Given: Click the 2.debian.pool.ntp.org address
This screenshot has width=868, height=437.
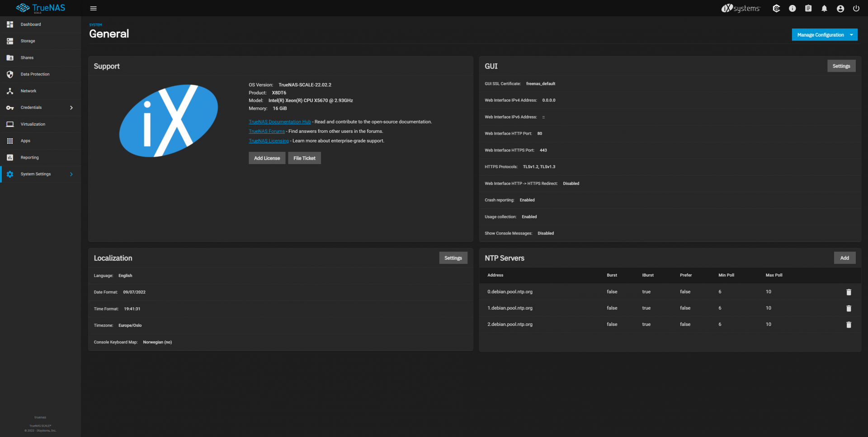Looking at the screenshot, I should coord(510,324).
